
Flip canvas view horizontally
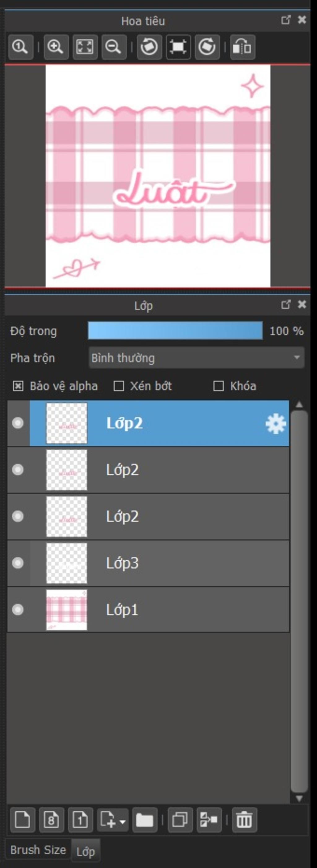242,47
